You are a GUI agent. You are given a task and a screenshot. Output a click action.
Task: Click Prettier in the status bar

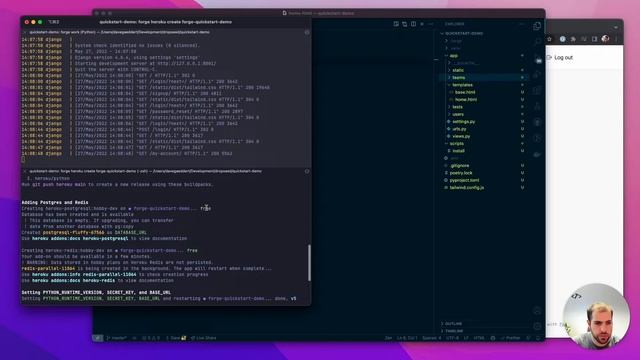[x=510, y=338]
